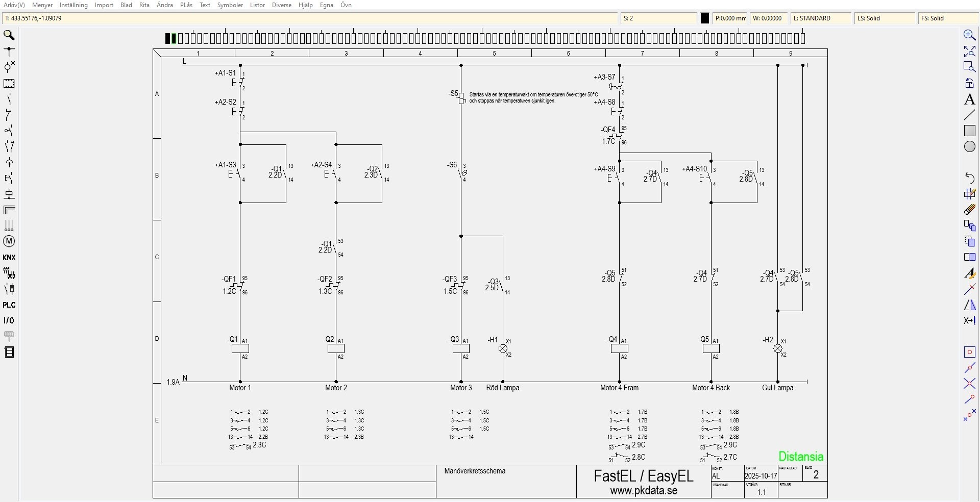Screen dimensions: 980x502
Task: Select the text tool (letter A) on right
Action: pyautogui.click(x=969, y=99)
